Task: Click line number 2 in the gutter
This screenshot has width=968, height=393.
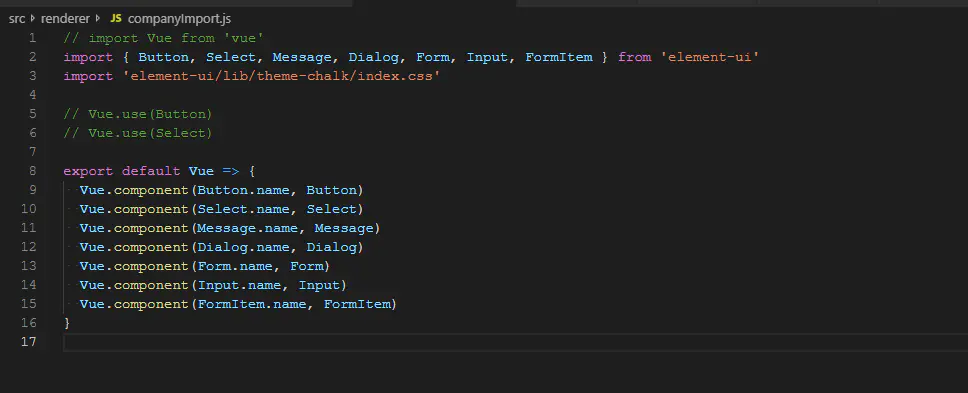Action: point(33,57)
